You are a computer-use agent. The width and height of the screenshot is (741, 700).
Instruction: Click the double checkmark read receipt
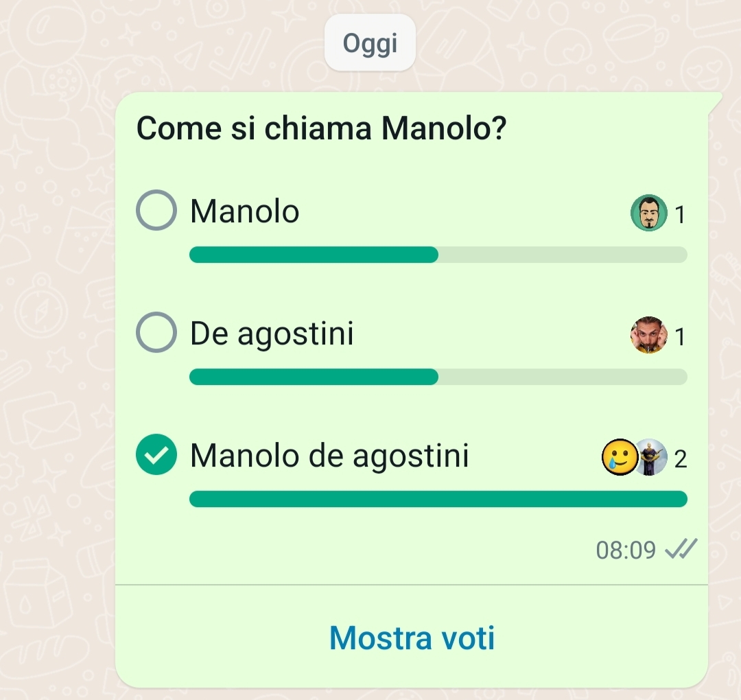click(x=681, y=549)
